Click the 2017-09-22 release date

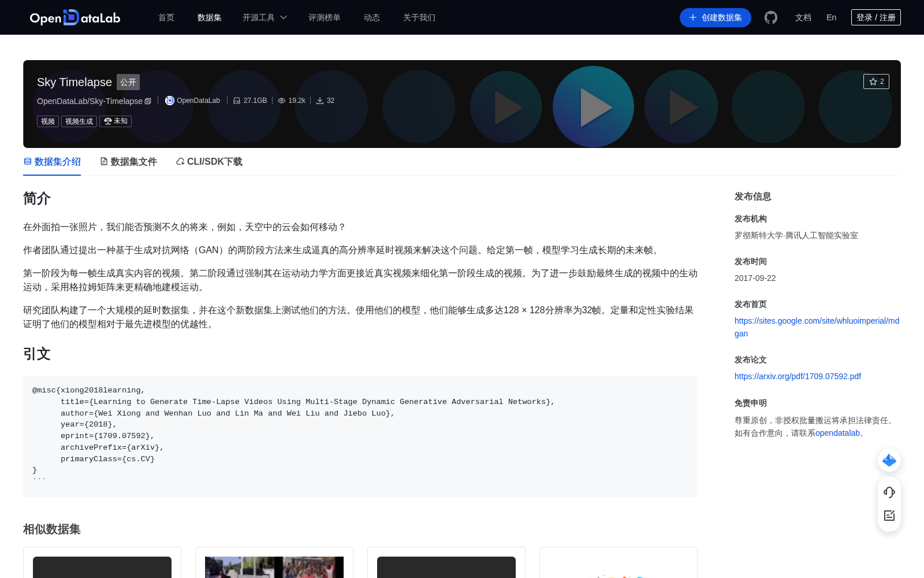(x=755, y=278)
